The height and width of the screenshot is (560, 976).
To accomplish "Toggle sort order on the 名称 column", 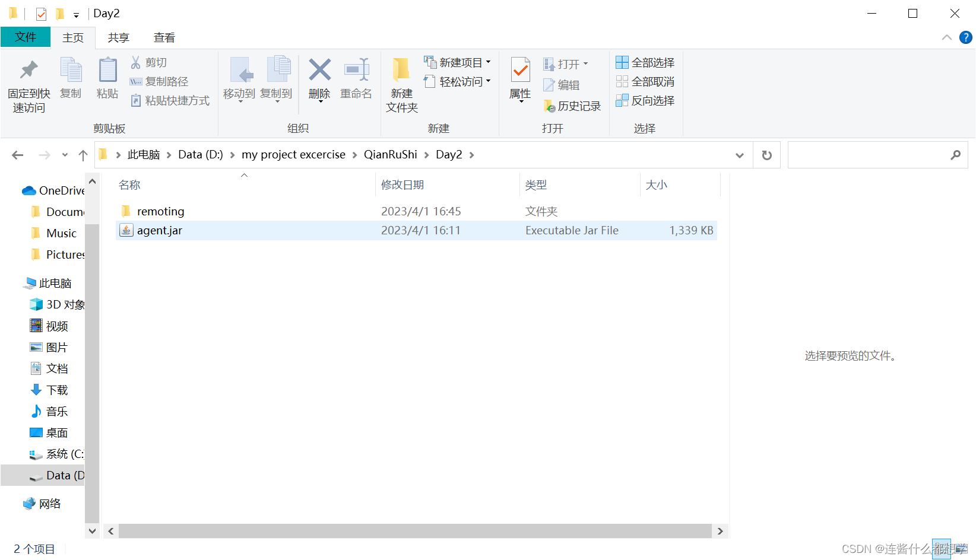I will [129, 184].
